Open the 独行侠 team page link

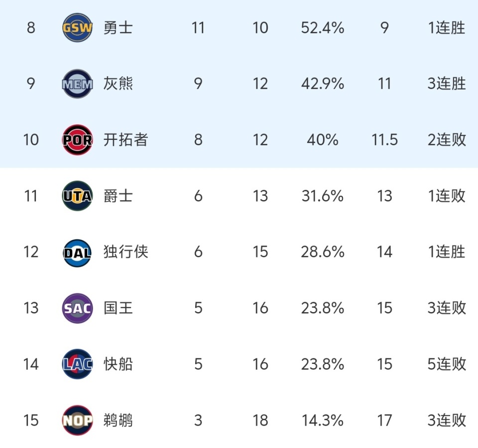point(125,252)
